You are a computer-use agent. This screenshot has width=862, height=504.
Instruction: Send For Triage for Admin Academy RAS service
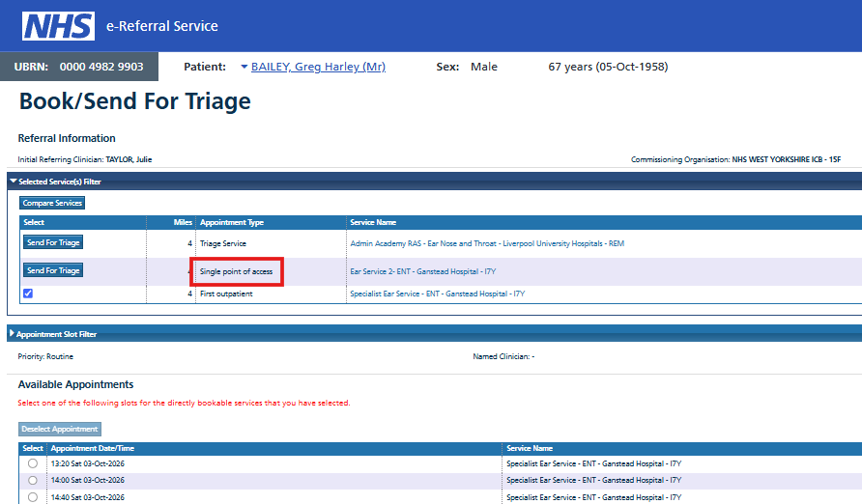pyautogui.click(x=53, y=242)
